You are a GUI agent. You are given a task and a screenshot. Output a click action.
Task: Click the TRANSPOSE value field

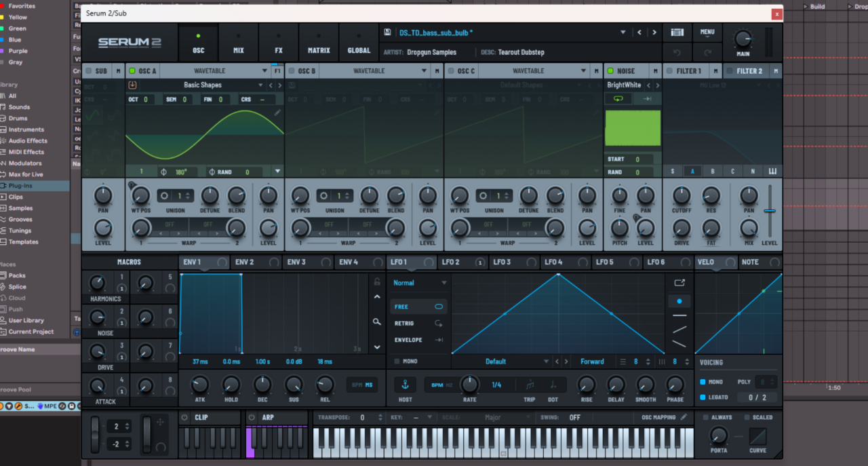[362, 418]
